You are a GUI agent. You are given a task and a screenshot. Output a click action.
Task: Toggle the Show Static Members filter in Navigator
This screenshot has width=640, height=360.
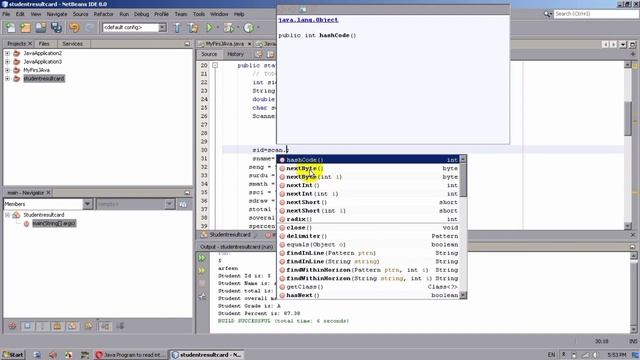(42, 326)
